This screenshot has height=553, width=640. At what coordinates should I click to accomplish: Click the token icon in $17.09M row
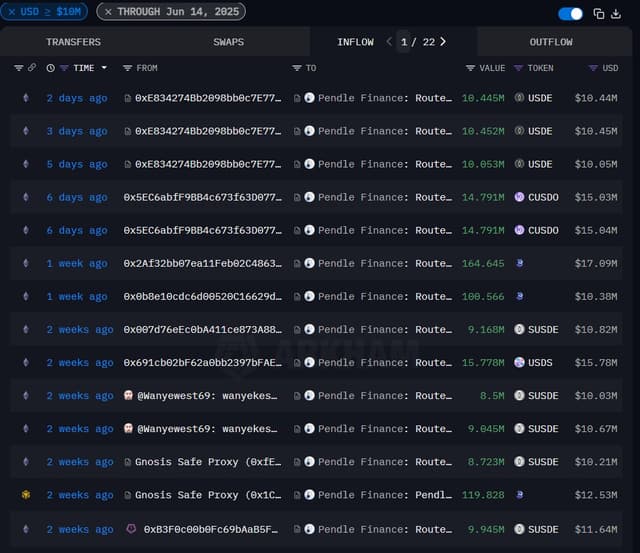point(520,263)
